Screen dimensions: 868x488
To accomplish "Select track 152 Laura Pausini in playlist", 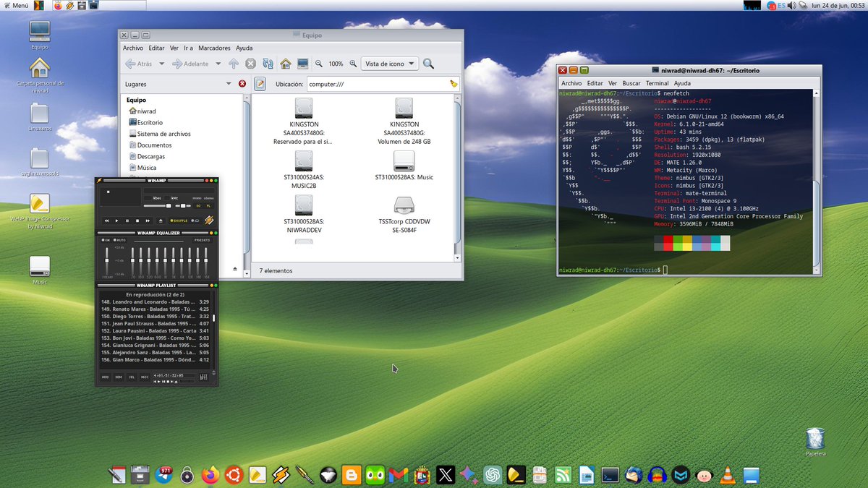I will (156, 331).
